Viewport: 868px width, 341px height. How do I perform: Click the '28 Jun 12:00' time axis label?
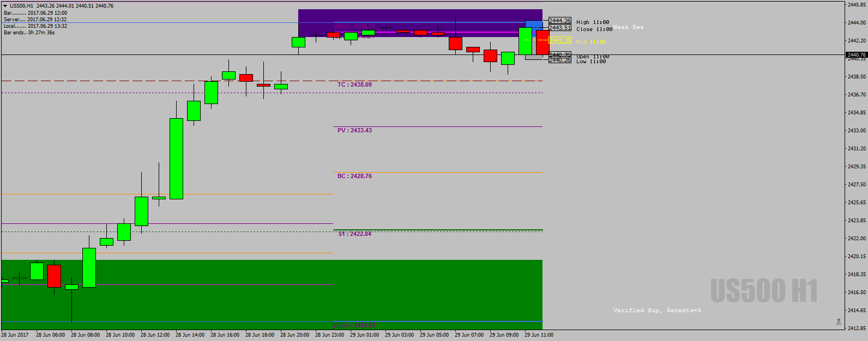click(x=155, y=335)
